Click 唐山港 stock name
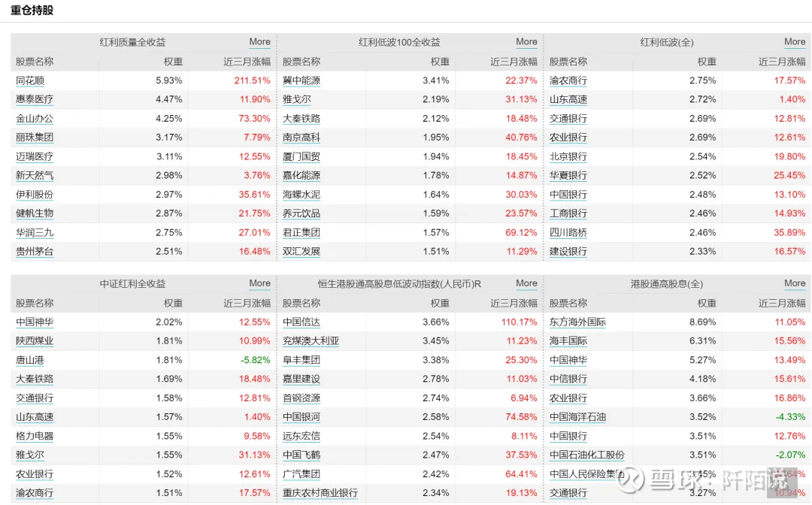 click(x=30, y=360)
